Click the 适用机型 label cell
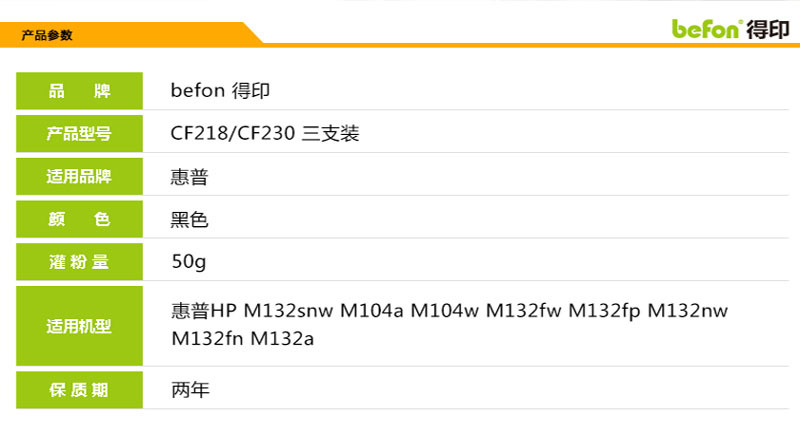The image size is (800, 422). [80, 326]
